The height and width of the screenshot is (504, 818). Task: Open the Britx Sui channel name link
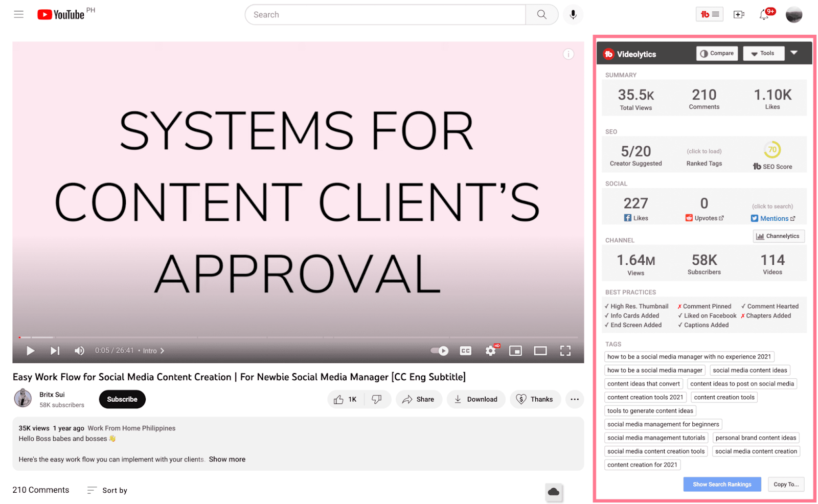tap(52, 395)
